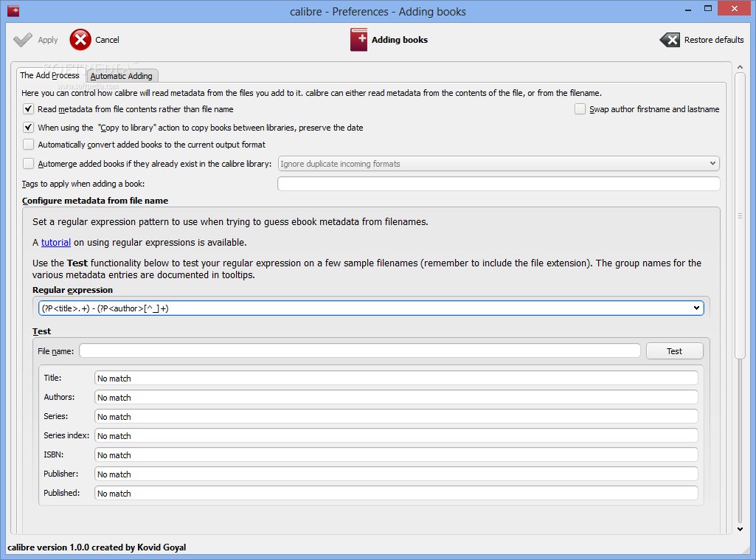Image resolution: width=756 pixels, height=560 pixels.
Task: Check Automatically convert added books option
Action: [29, 145]
